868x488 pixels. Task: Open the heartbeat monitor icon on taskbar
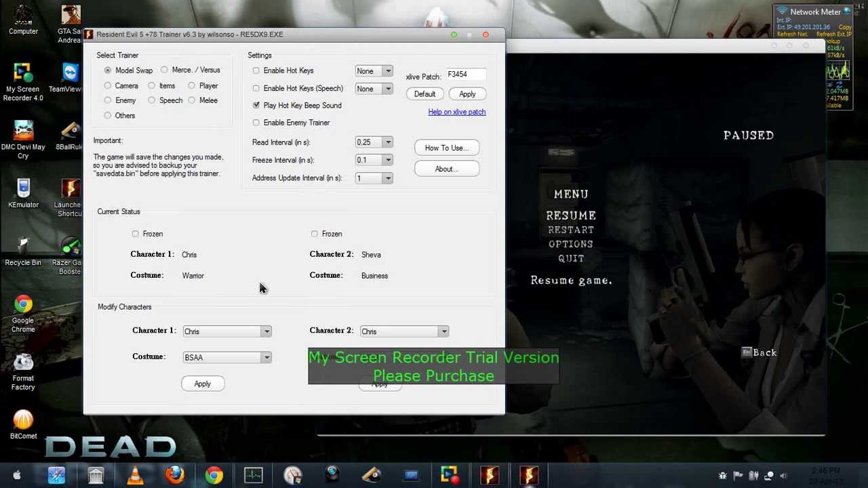(253, 476)
